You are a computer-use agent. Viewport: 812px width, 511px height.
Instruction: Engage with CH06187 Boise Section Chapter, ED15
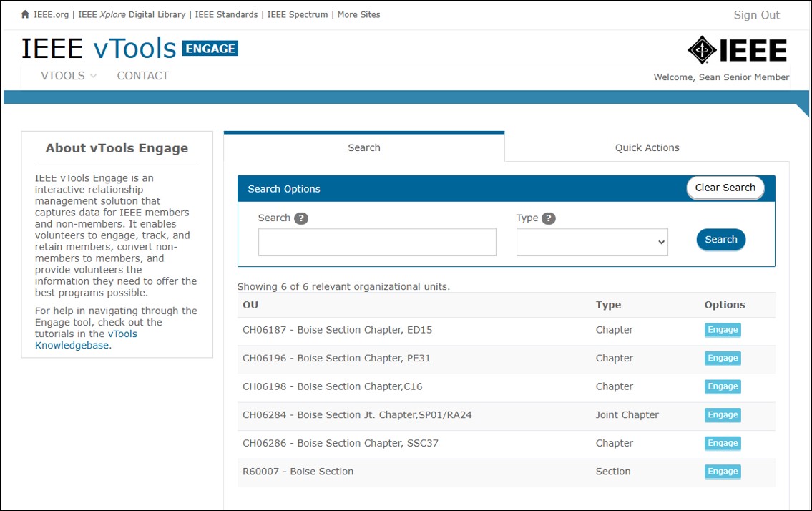point(723,330)
